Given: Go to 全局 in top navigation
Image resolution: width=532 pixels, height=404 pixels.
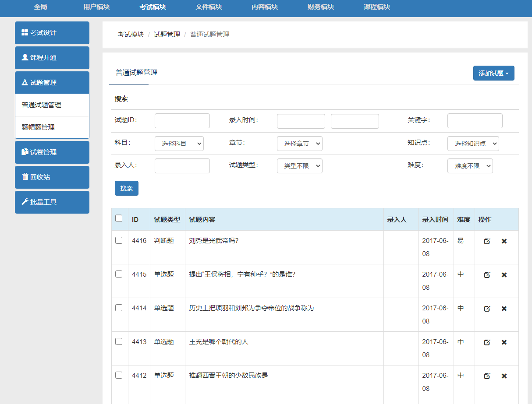Looking at the screenshot, I should (x=41, y=7).
